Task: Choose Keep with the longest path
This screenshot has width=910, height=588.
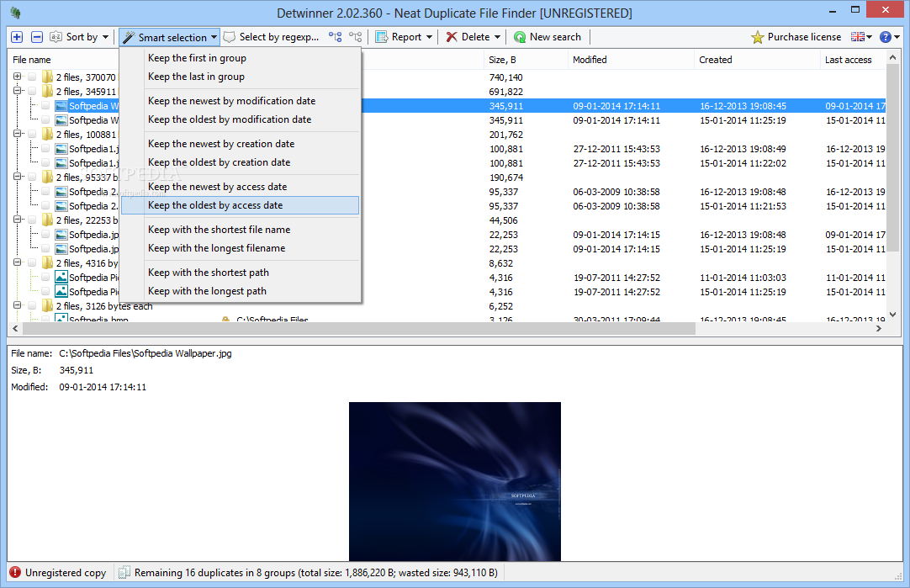Action: pos(241,291)
